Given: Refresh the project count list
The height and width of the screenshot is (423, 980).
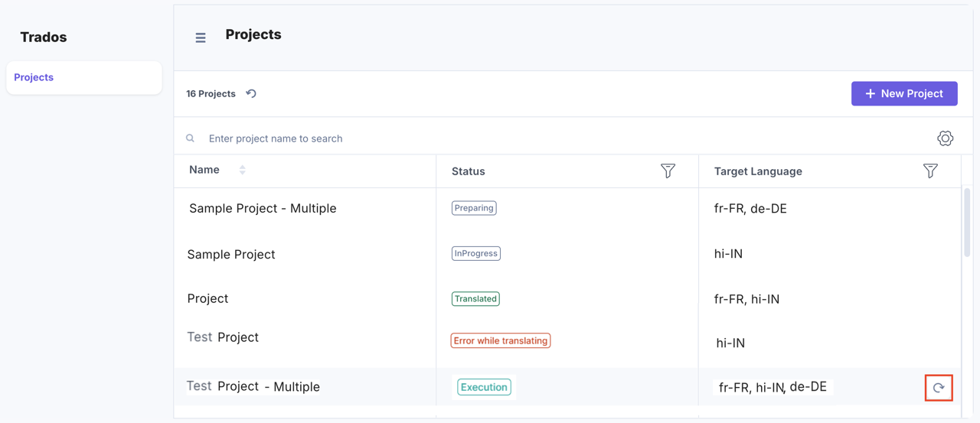Looking at the screenshot, I should 251,93.
